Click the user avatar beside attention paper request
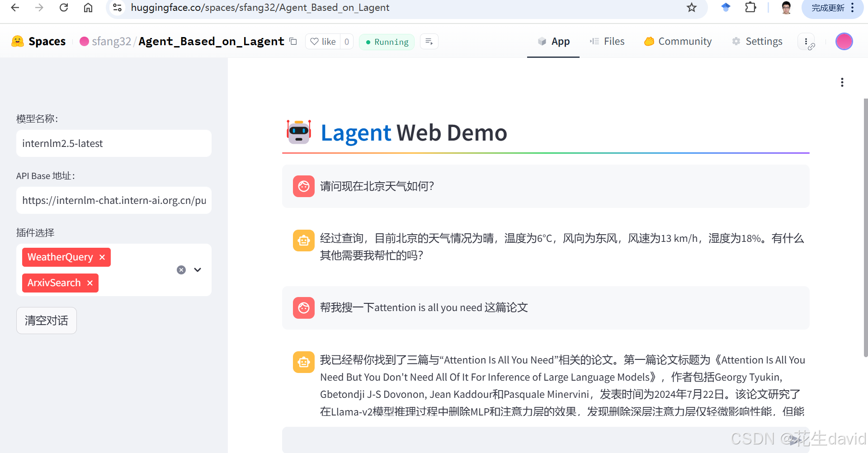Viewport: 868px width, 453px height. [x=304, y=308]
